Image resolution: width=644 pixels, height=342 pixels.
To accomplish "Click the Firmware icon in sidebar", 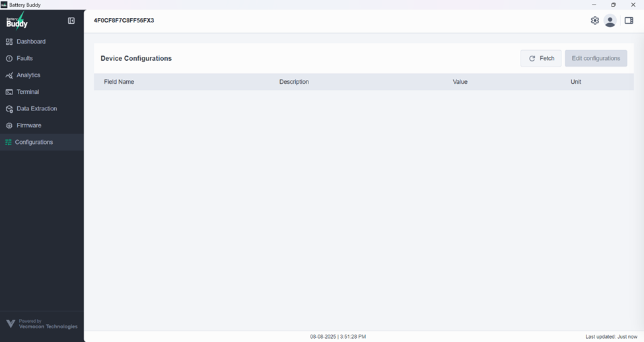I will [9, 125].
